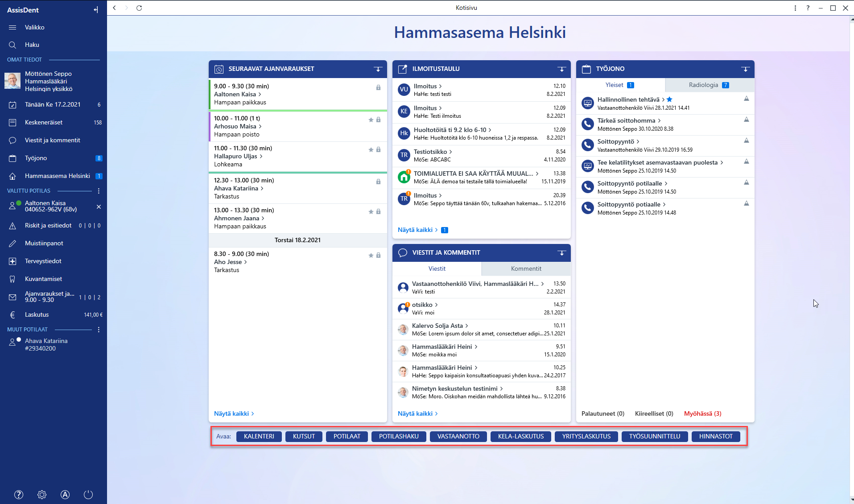Image resolution: width=854 pixels, height=504 pixels.
Task: Open Ajanvaraukset ja... sidebar entry
Action: (54, 297)
